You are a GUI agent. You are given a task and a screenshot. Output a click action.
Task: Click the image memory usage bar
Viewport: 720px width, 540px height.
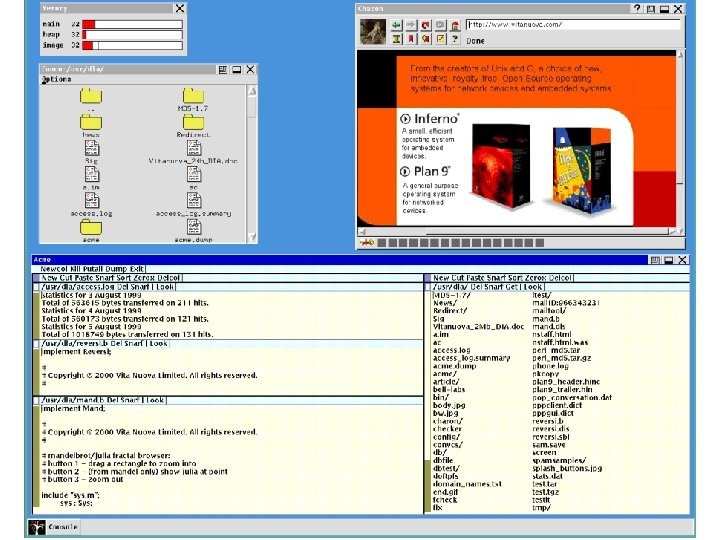[132, 45]
